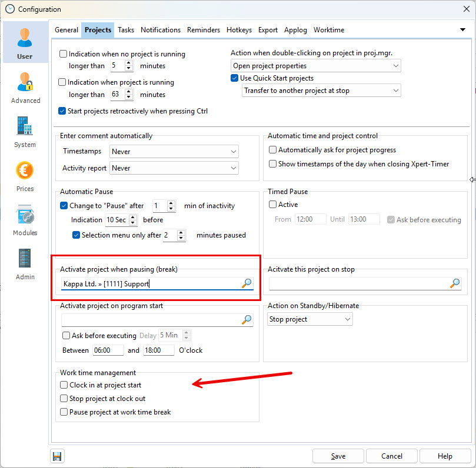Open the Timestamps dropdown
Image resolution: width=476 pixels, height=468 pixels.
[x=174, y=152]
